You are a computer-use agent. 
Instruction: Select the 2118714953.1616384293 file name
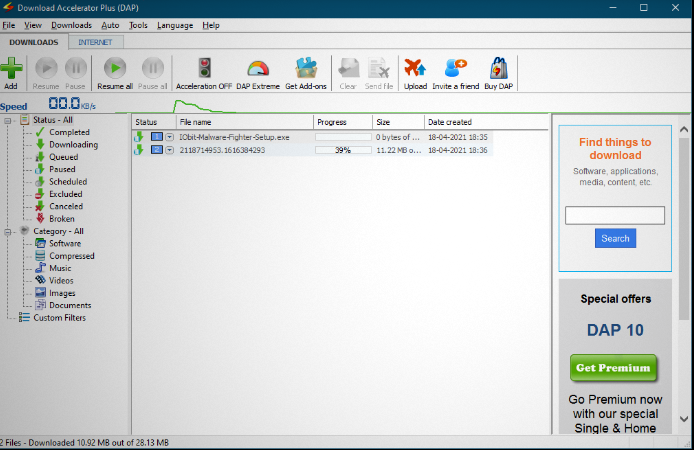(222, 150)
